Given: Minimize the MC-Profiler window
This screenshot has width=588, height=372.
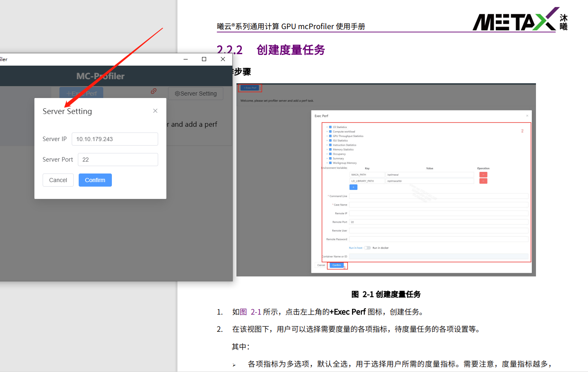Looking at the screenshot, I should tap(186, 59).
